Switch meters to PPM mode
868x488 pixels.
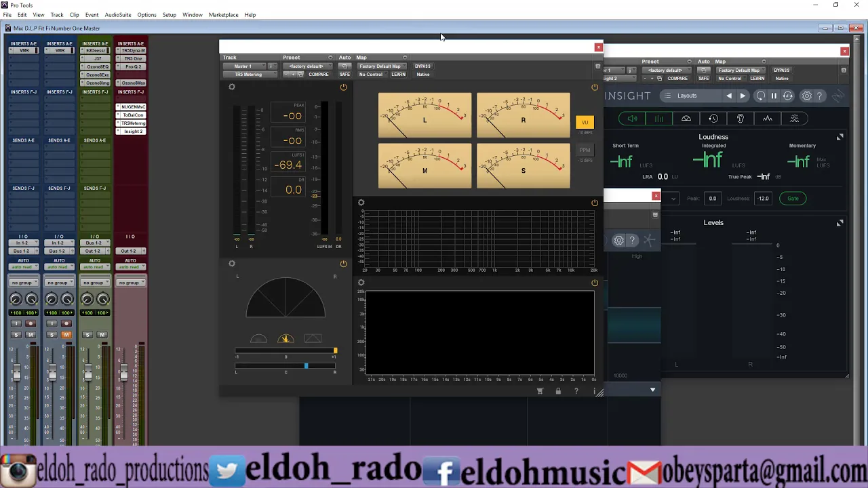(x=585, y=150)
